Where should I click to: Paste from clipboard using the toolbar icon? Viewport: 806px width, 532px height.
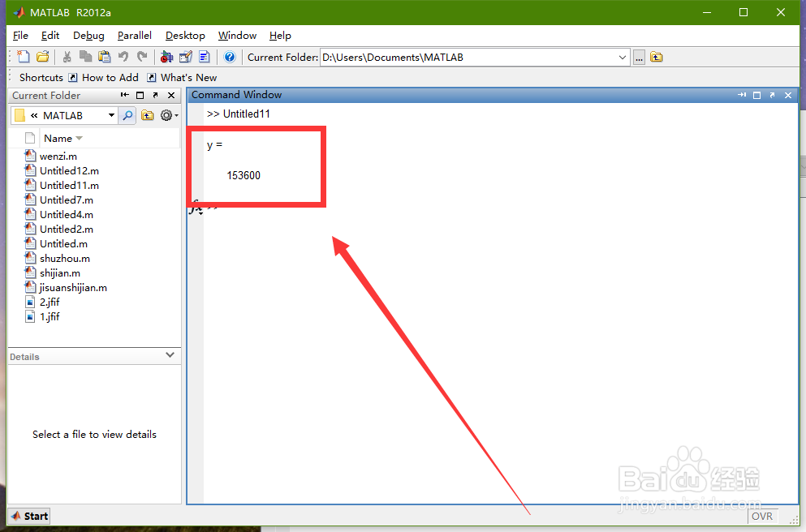pyautogui.click(x=105, y=57)
